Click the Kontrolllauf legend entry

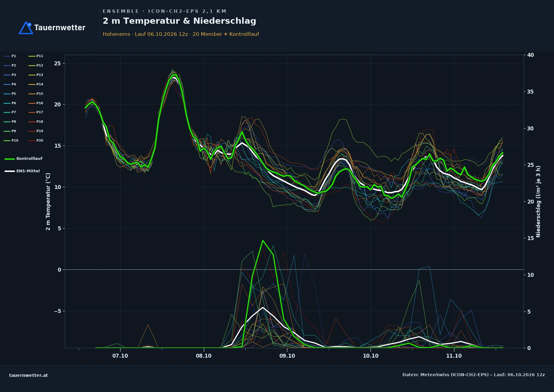pos(23,159)
